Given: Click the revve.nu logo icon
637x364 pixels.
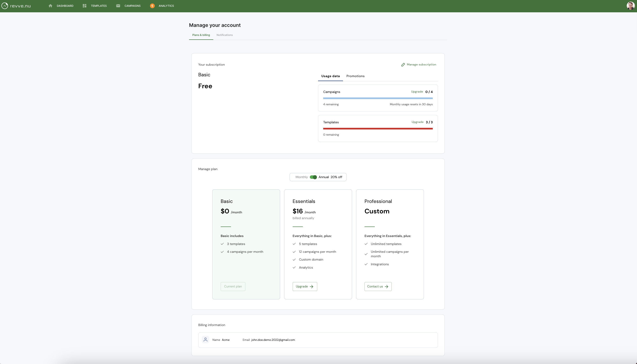Looking at the screenshot, I should click(x=5, y=6).
